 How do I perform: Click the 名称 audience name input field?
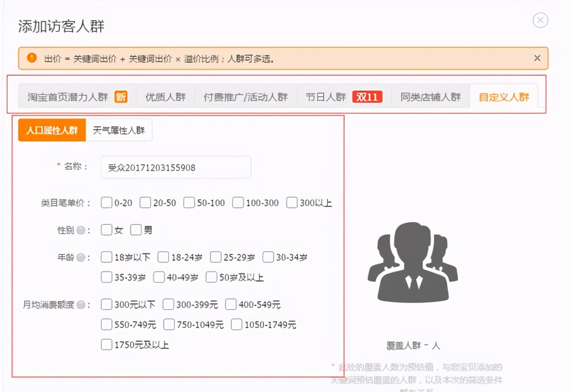click(x=175, y=167)
